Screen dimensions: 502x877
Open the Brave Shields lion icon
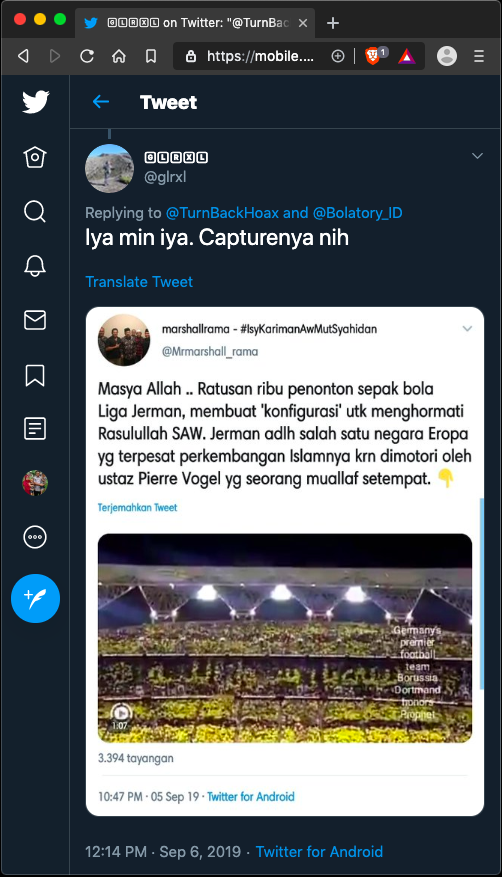[x=372, y=56]
